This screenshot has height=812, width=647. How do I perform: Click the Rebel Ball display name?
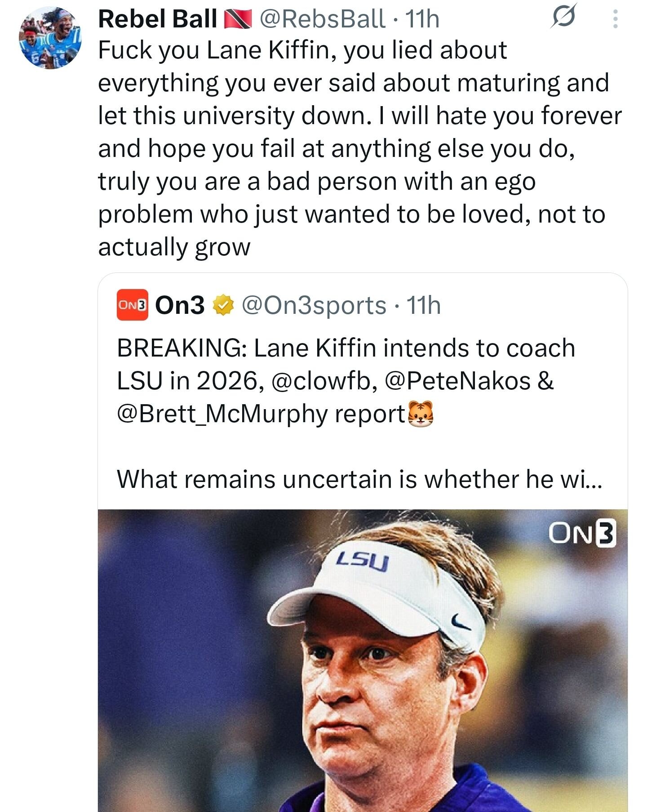[157, 19]
